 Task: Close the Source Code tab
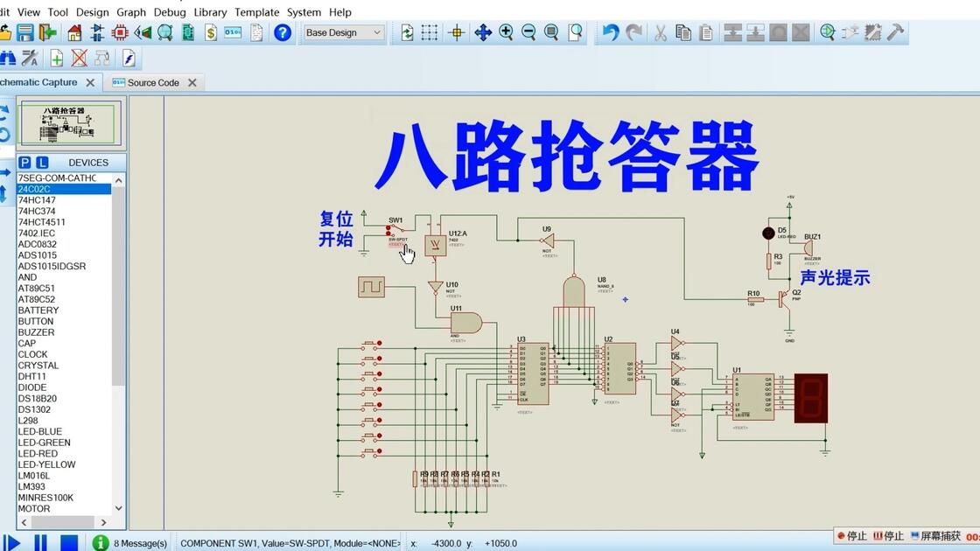tap(192, 82)
